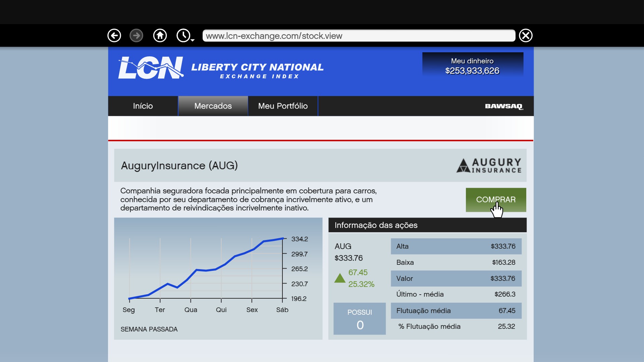
Task: Click the Meu dinheiro balance box
Action: (x=472, y=66)
